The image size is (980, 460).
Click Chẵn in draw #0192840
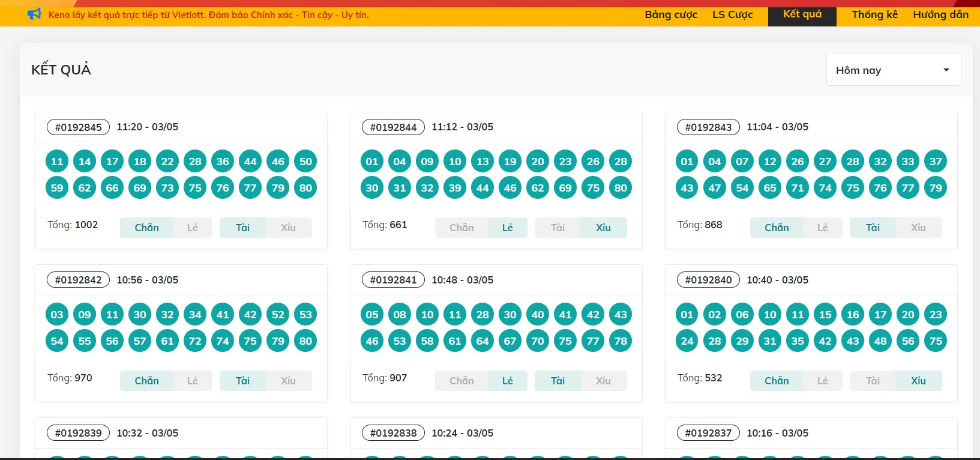777,381
